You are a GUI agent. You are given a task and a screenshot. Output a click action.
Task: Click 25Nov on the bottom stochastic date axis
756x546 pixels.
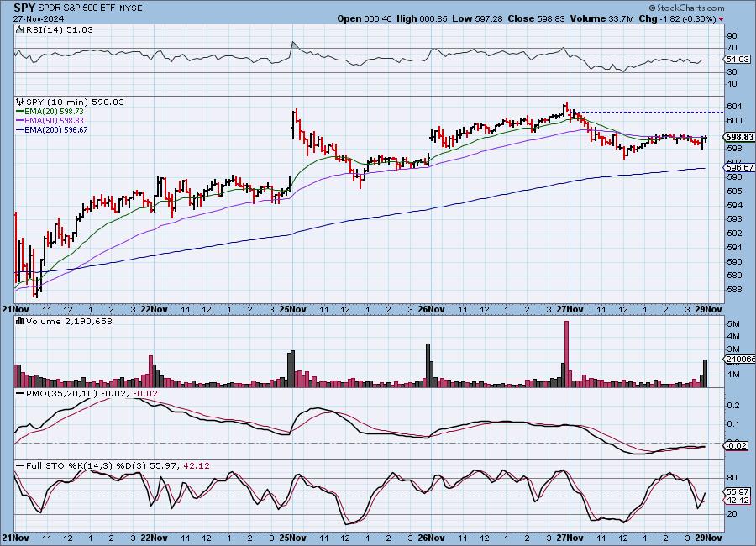pos(292,538)
